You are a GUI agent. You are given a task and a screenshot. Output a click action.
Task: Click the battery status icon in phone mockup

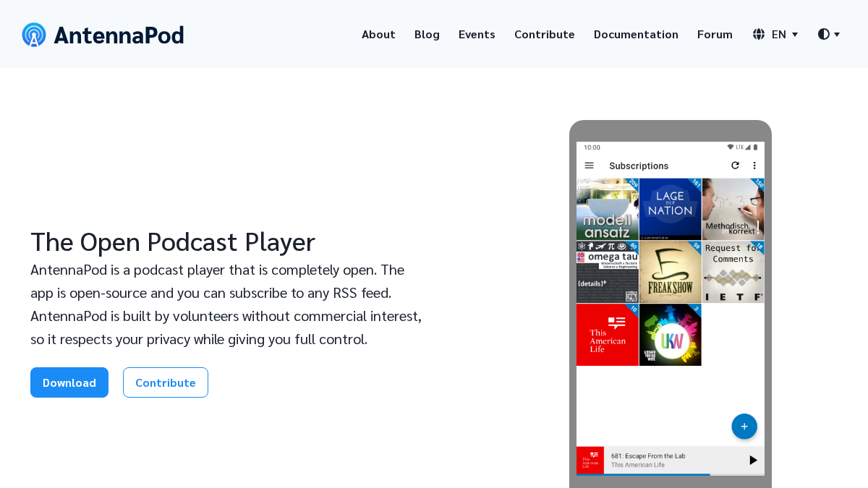(756, 147)
